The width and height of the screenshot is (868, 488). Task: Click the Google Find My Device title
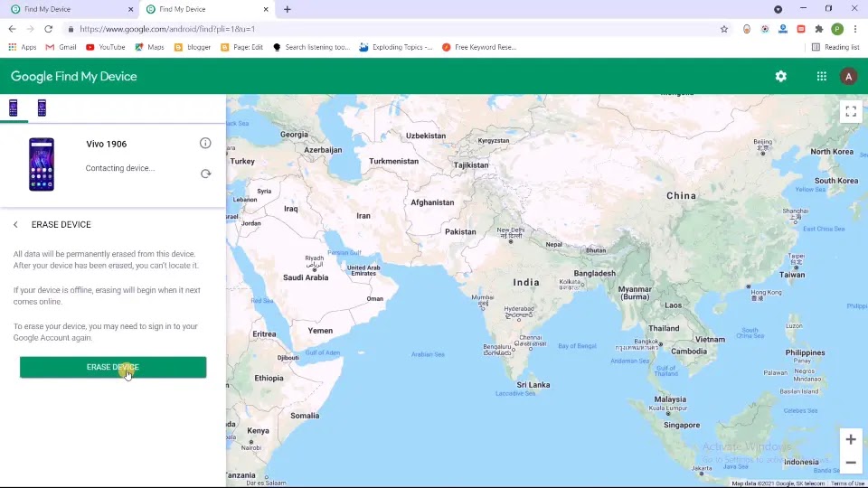(73, 76)
